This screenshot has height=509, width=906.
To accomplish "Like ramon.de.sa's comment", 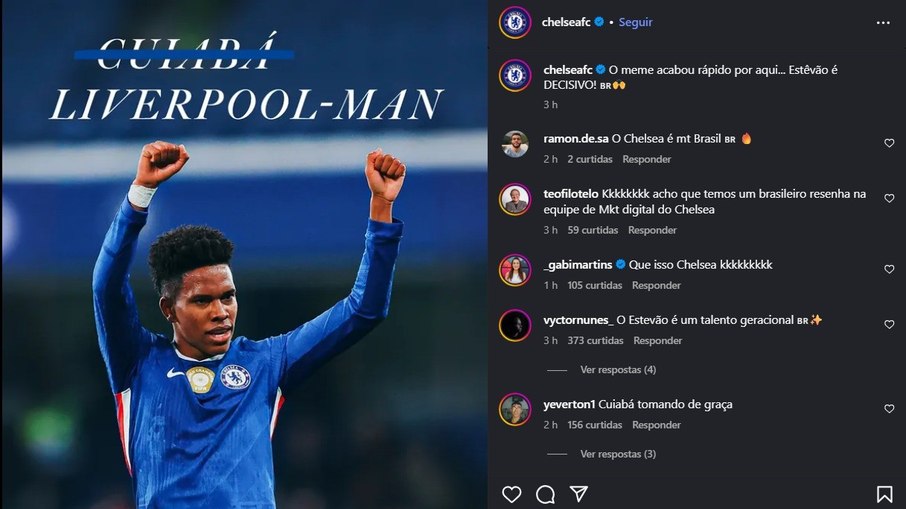I will coord(889,143).
